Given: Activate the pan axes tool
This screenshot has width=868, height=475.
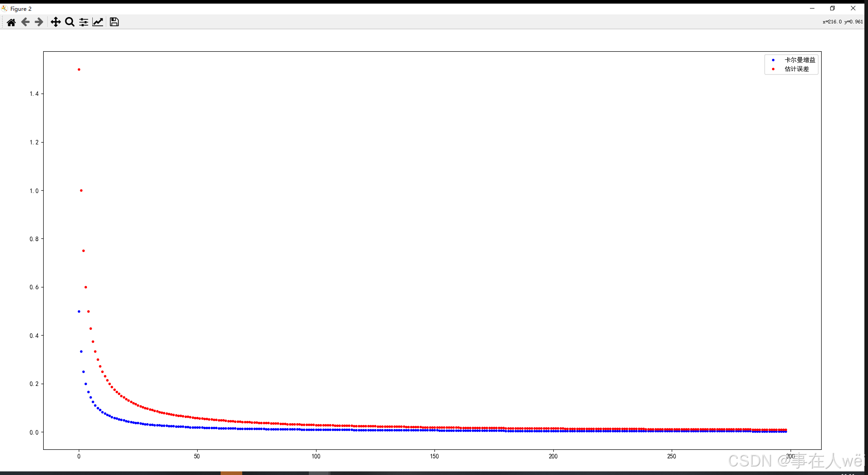Looking at the screenshot, I should (x=55, y=22).
